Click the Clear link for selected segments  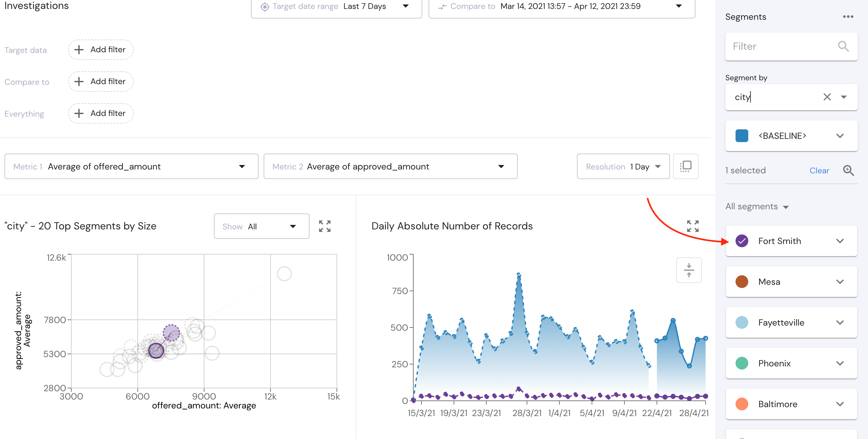(x=819, y=171)
